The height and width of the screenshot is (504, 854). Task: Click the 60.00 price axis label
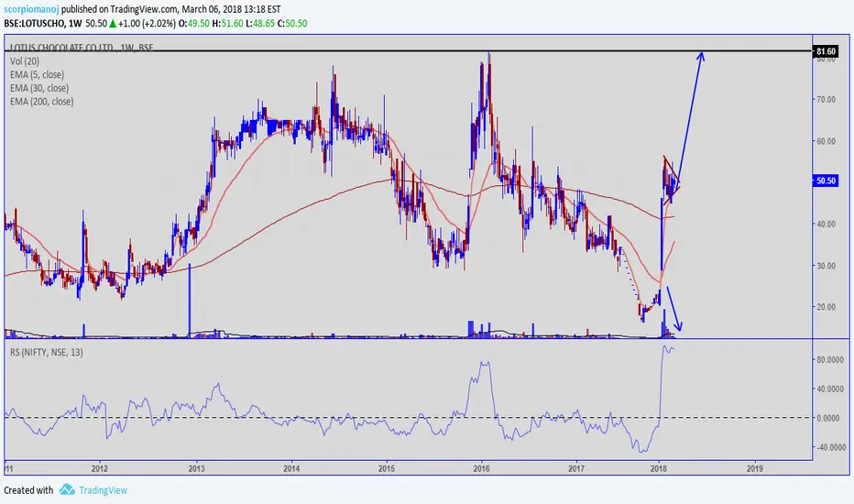pos(826,141)
